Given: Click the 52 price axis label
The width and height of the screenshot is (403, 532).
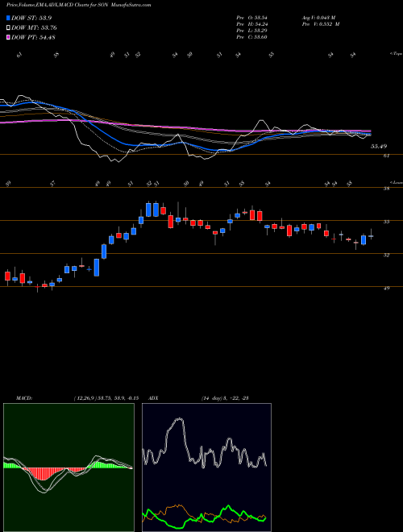Looking at the screenshot, I should coord(386,256).
